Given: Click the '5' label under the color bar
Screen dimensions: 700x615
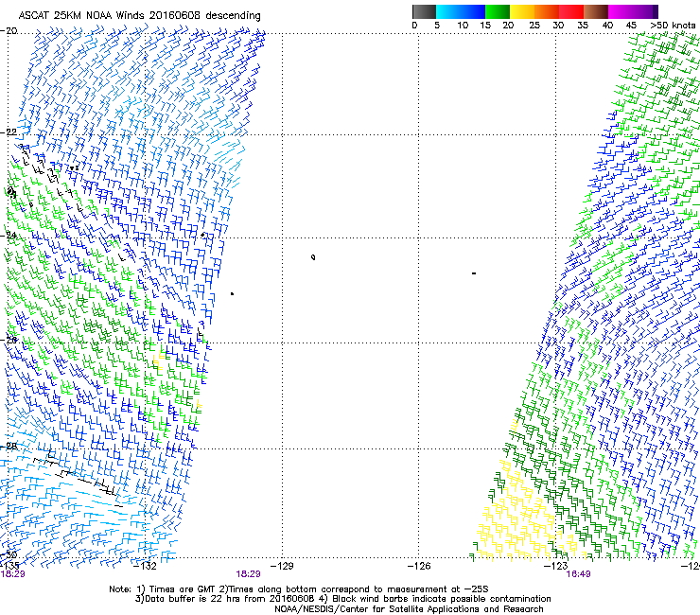Looking at the screenshot, I should tap(437, 25).
